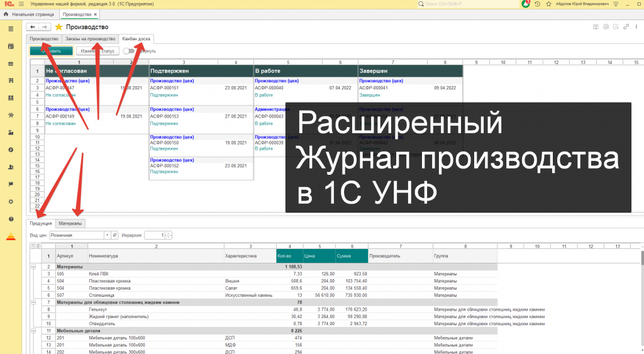Open the chart analytics sidebar section icon
The height and width of the screenshot is (354, 644).
pyautogui.click(x=11, y=132)
